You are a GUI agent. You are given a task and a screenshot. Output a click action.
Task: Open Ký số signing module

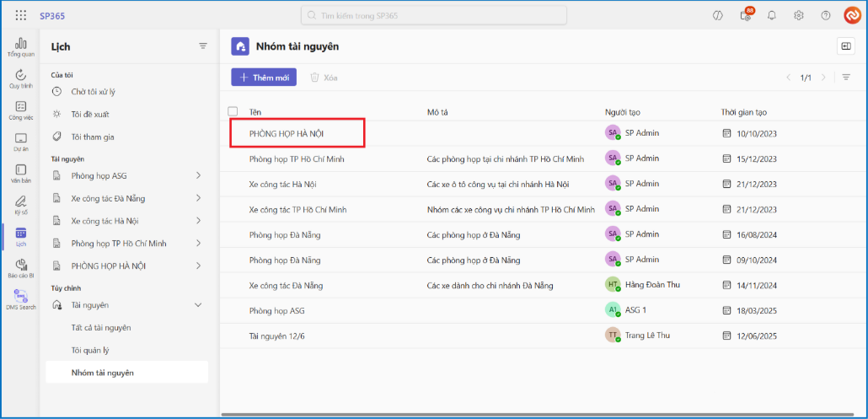[x=21, y=204]
